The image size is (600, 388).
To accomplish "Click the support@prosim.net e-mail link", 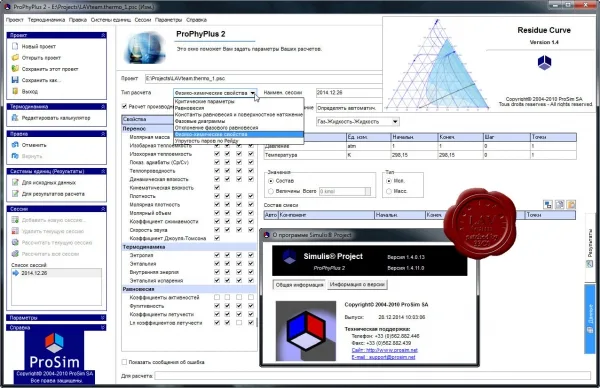I will click(x=383, y=357).
